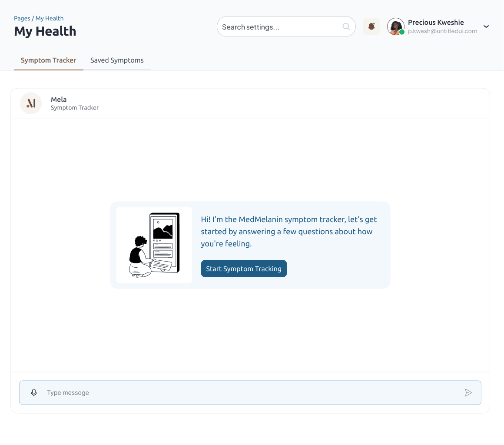Click the green online status dot
This screenshot has width=504, height=445.
[x=402, y=32]
